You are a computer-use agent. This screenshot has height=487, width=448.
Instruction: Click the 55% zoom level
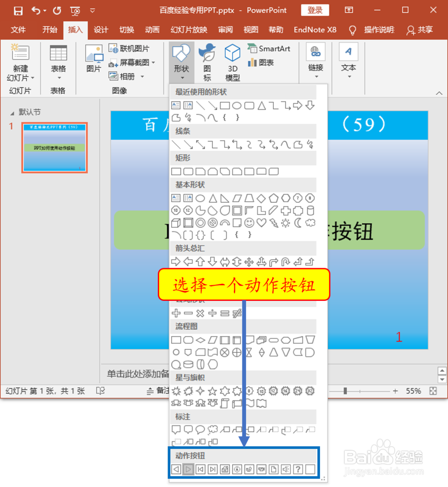[x=414, y=391]
